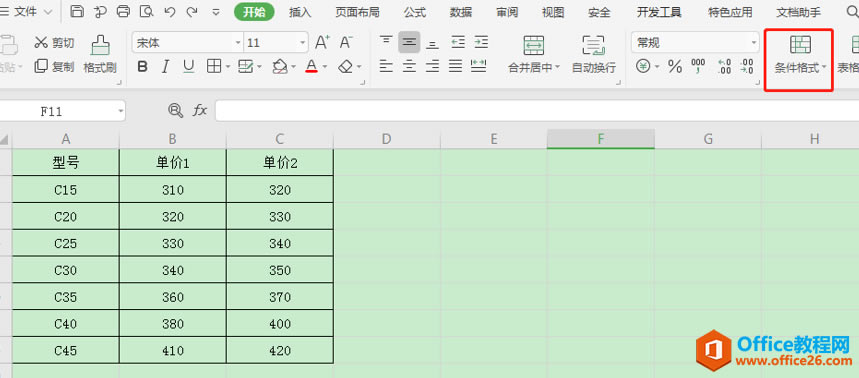Expand the quick access toolbar customize arrow
Viewport: 859px width, 378px height.
pos(216,12)
